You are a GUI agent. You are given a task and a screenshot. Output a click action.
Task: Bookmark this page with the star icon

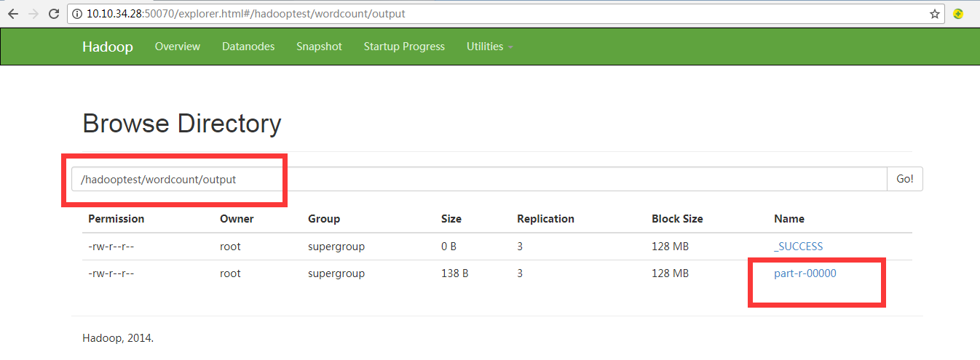(x=935, y=14)
